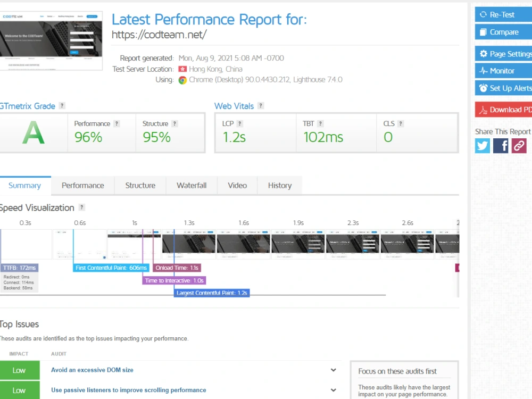Click the 'Connect: 114ms' detail
The width and height of the screenshot is (532, 399).
19,282
